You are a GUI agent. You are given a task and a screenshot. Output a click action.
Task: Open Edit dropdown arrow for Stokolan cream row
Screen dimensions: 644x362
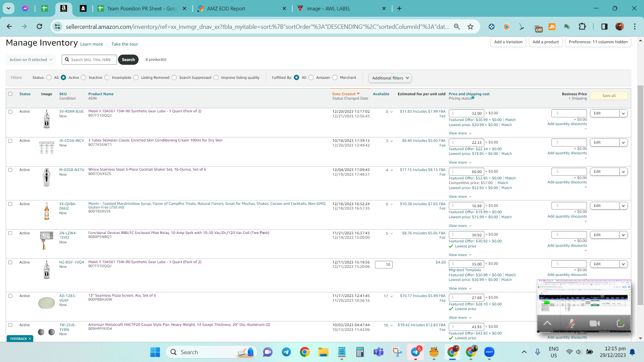tap(624, 142)
